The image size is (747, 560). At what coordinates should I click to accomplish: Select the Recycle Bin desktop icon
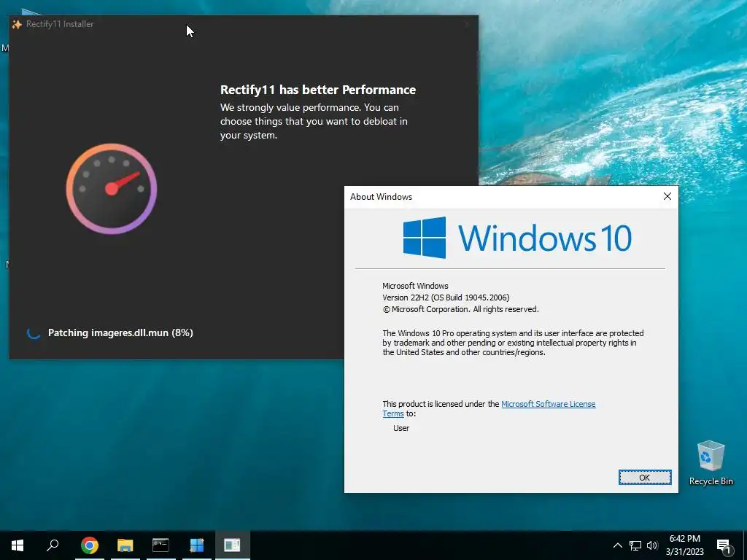coord(711,463)
